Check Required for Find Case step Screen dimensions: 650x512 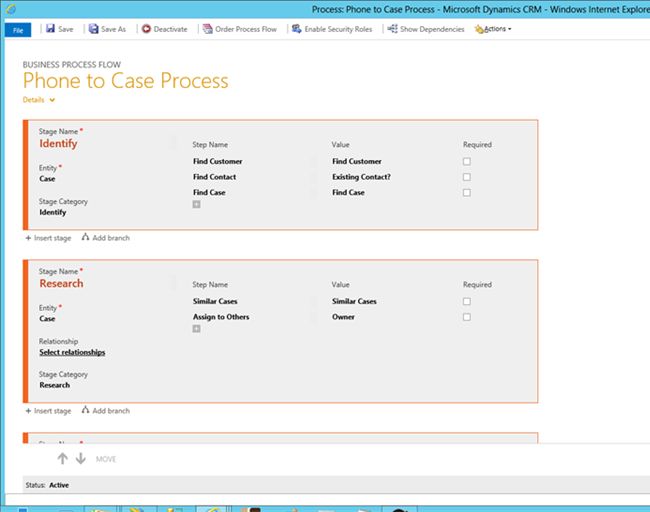(x=467, y=193)
